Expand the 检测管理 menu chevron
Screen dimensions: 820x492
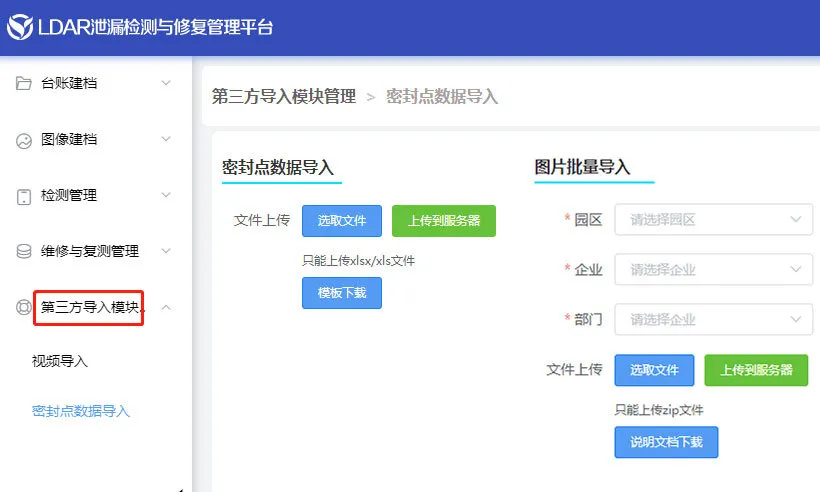pos(166,196)
